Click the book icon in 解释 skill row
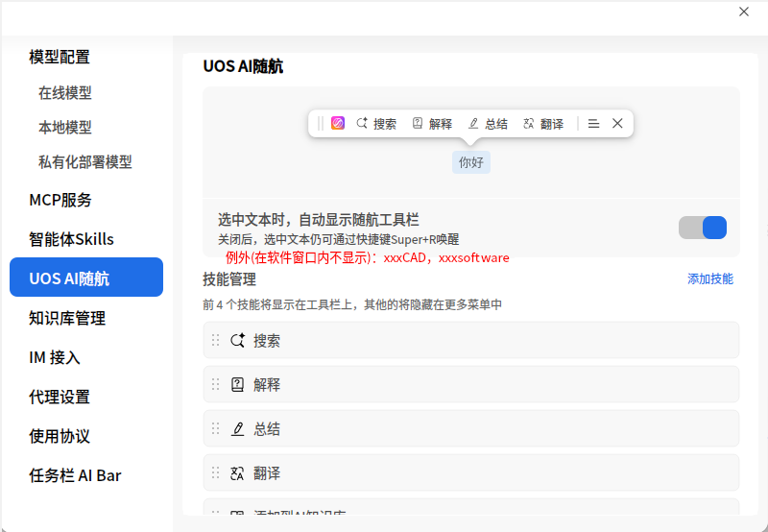 pyautogui.click(x=237, y=384)
